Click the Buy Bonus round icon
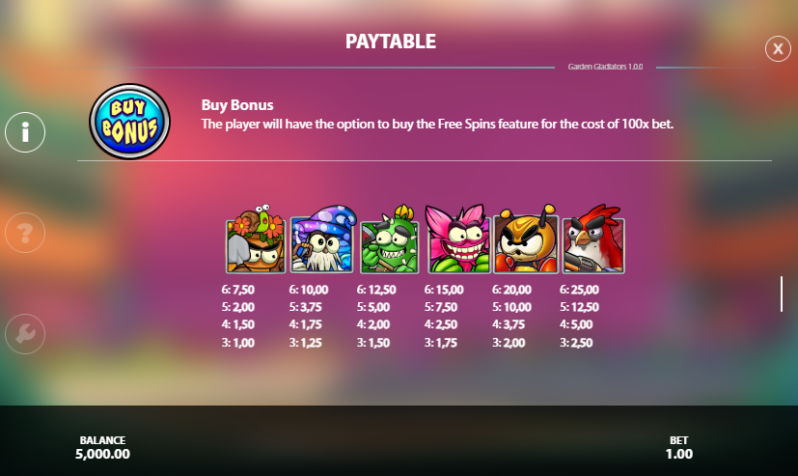This screenshot has height=476, width=798. 130,121
